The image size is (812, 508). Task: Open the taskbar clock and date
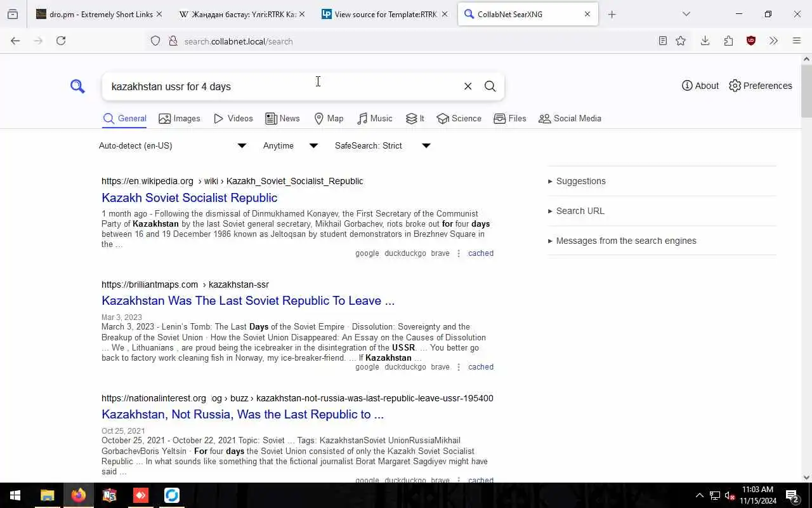point(757,495)
